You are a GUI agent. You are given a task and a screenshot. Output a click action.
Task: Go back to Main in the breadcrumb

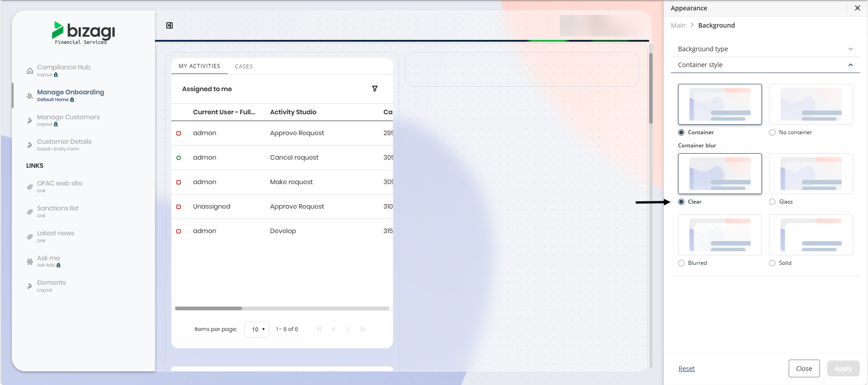point(678,25)
